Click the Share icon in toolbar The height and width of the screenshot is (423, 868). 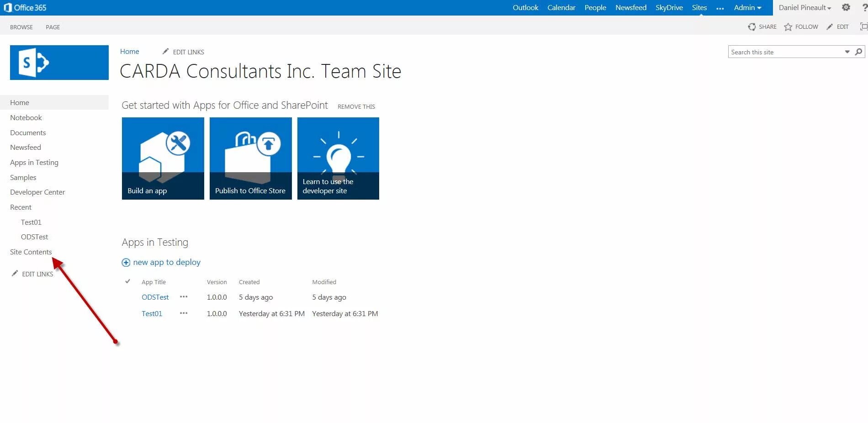(752, 27)
